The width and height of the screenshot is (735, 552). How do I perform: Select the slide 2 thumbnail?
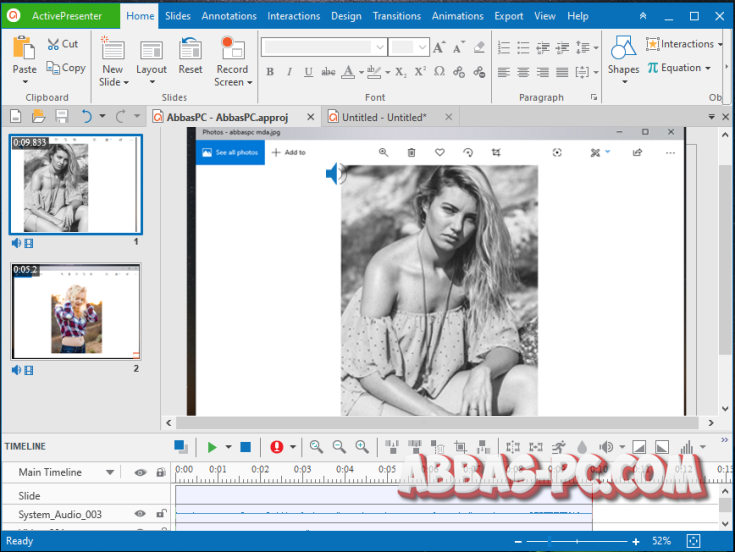tap(75, 311)
